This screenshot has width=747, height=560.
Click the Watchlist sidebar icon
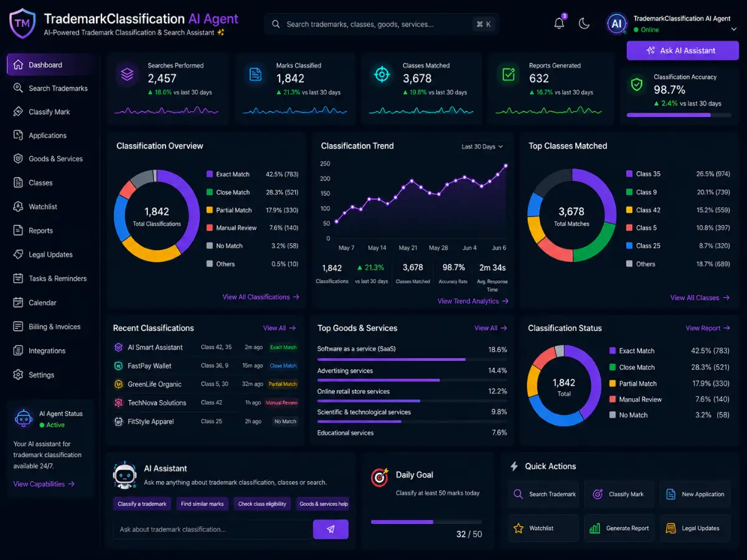pyautogui.click(x=17, y=207)
